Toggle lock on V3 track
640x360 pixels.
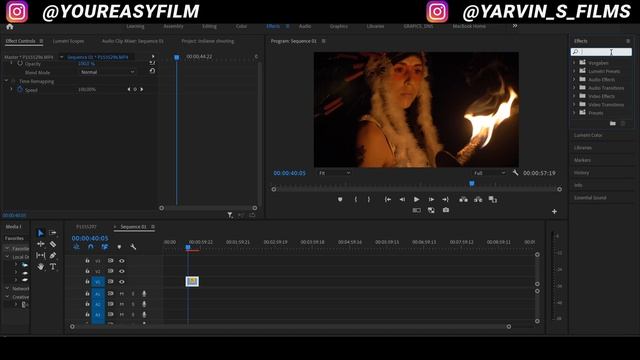pyautogui.click(x=87, y=260)
